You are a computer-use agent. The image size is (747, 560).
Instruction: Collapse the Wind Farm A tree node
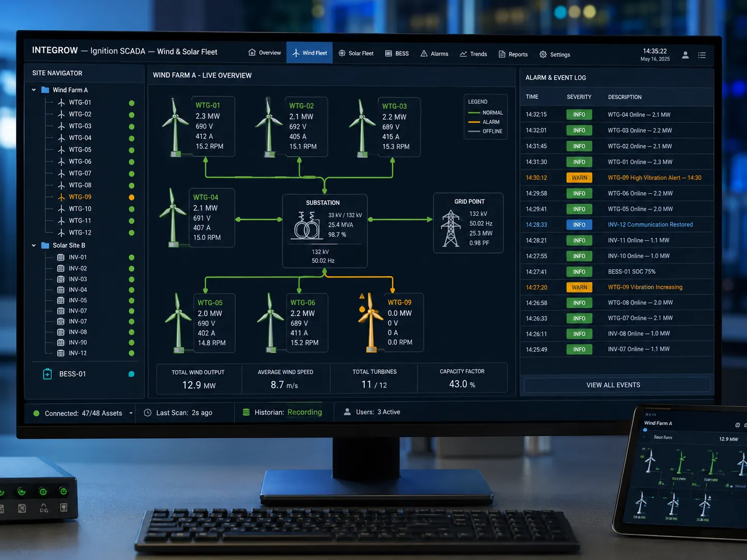coord(34,90)
